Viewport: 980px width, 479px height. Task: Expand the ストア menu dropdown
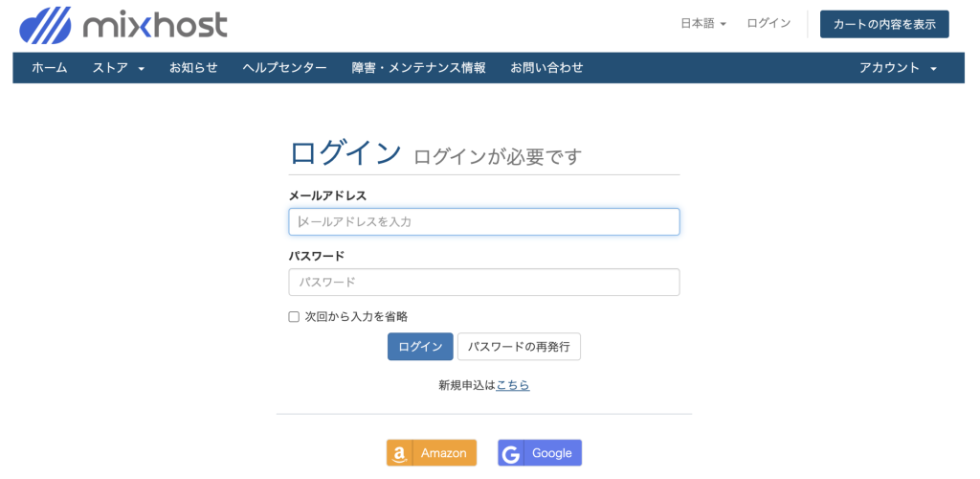pyautogui.click(x=118, y=68)
